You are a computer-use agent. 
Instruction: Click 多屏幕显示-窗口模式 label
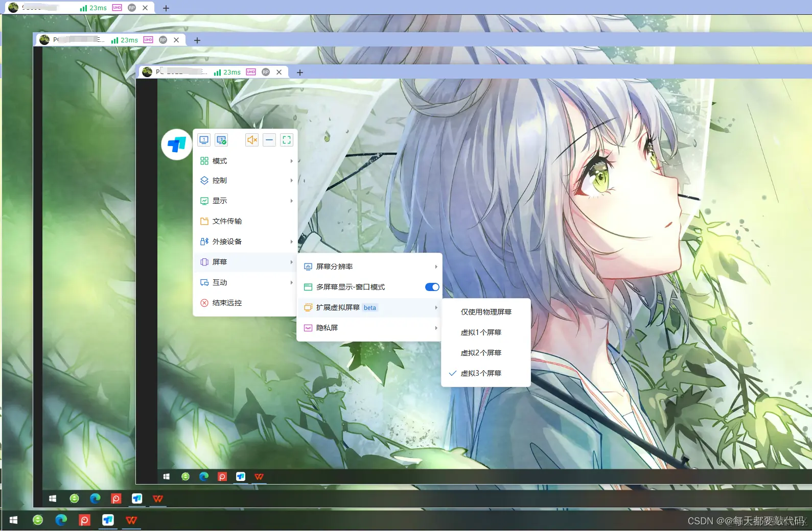click(x=351, y=287)
